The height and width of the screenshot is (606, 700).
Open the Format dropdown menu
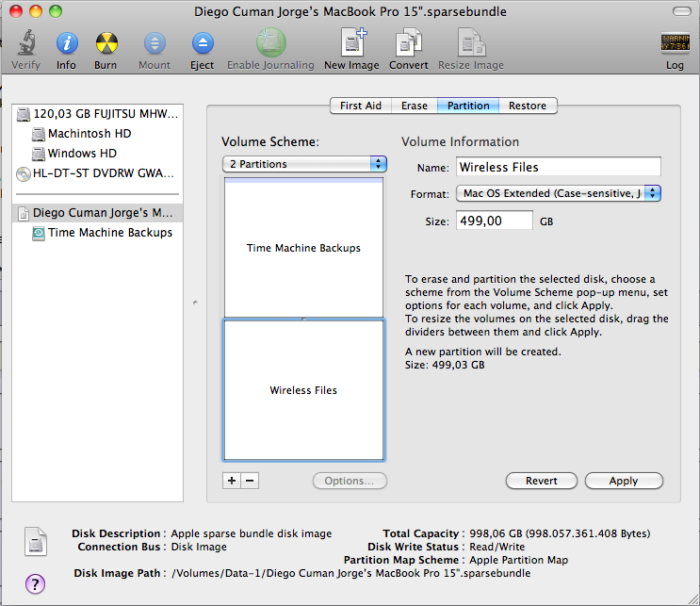coord(559,193)
